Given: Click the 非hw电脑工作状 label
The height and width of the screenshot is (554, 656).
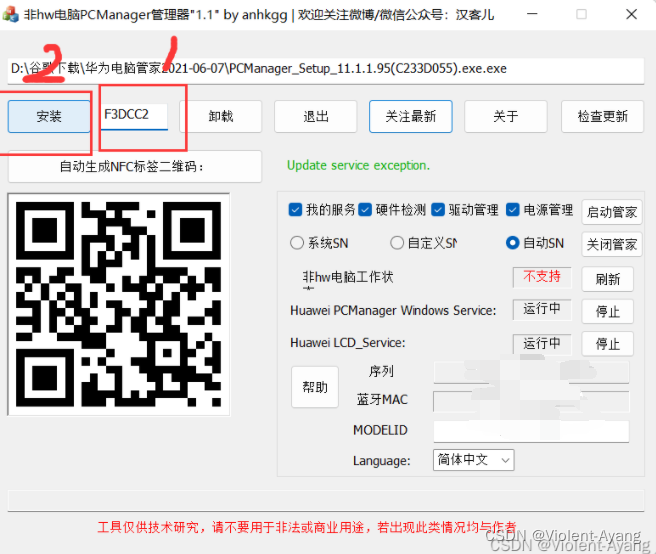Looking at the screenshot, I should [x=348, y=277].
